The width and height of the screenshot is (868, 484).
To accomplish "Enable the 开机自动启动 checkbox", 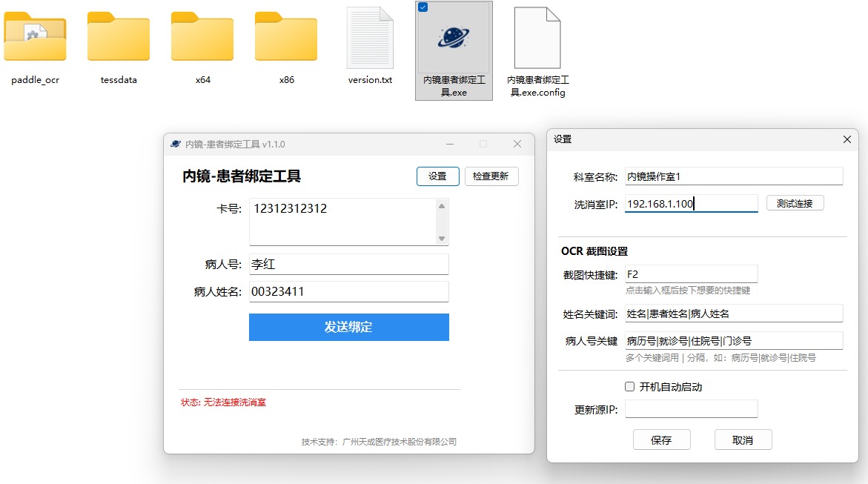I will click(629, 387).
